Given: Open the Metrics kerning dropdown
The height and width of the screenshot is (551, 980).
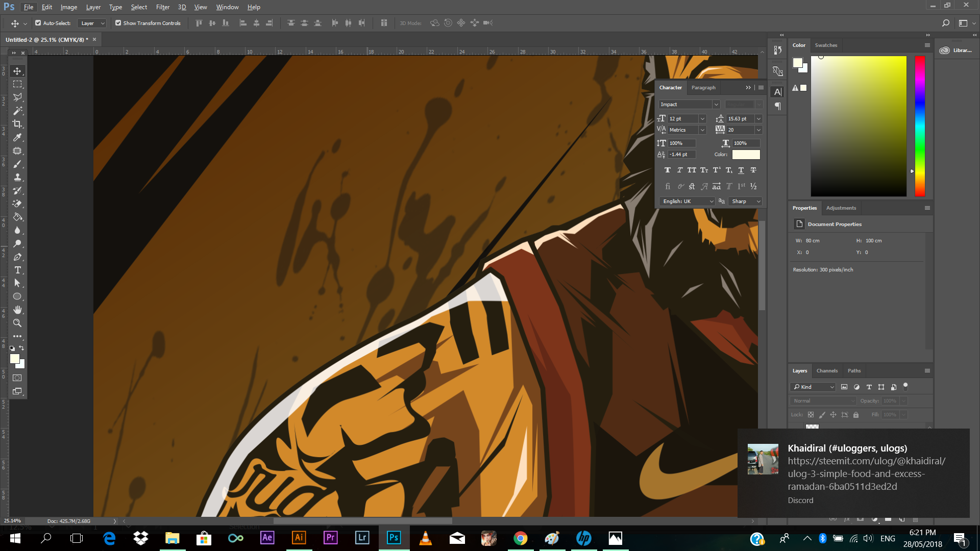Looking at the screenshot, I should click(x=702, y=130).
